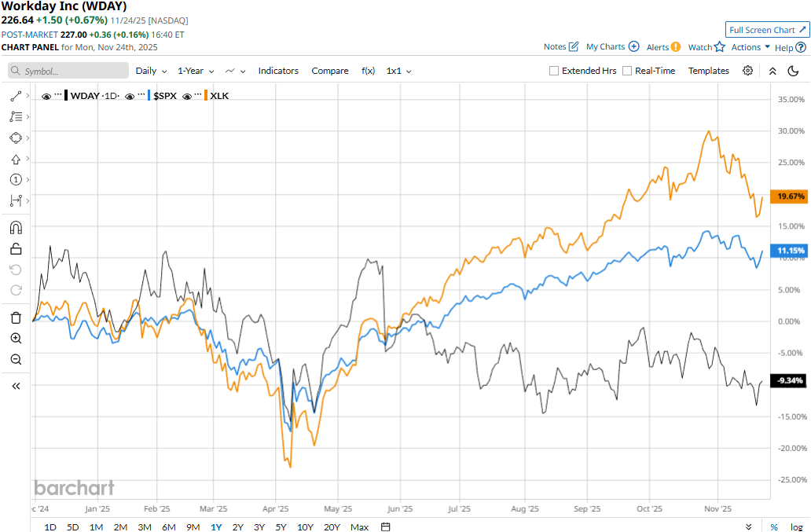Click the Watch link
Image resolution: width=811 pixels, height=532 pixels.
click(699, 47)
